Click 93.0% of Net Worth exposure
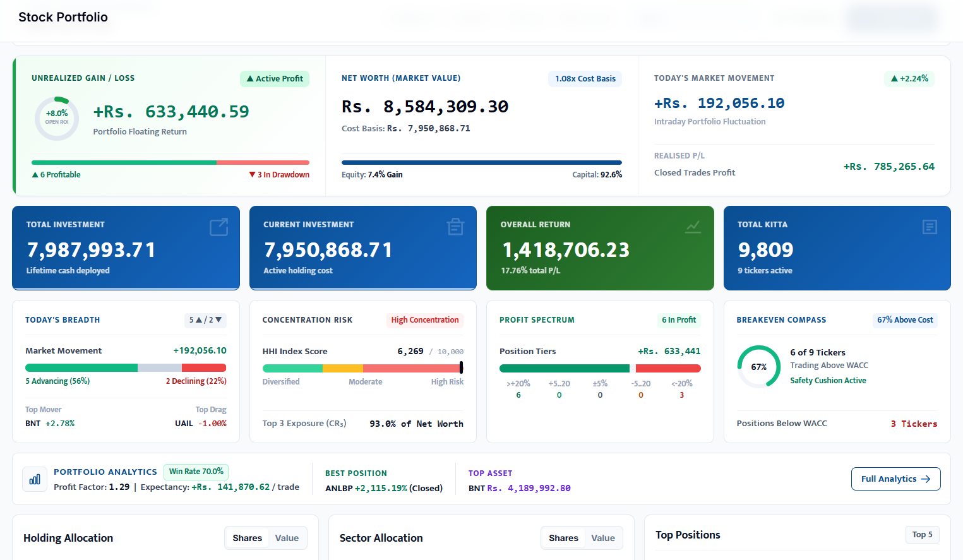963x560 pixels. [x=416, y=424]
